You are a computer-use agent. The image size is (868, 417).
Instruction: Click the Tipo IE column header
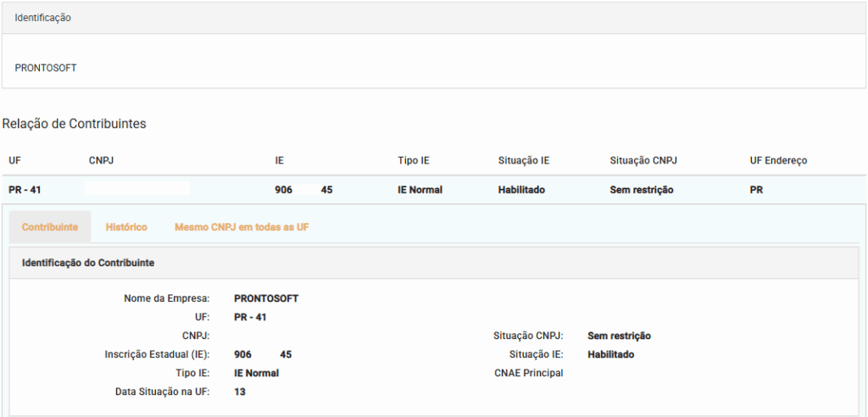[x=414, y=161]
